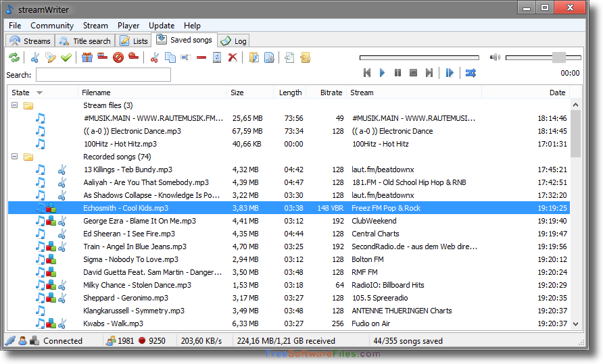The height and width of the screenshot is (364, 603).
Task: Toggle the play-end-of-song blue button
Action: (x=450, y=73)
